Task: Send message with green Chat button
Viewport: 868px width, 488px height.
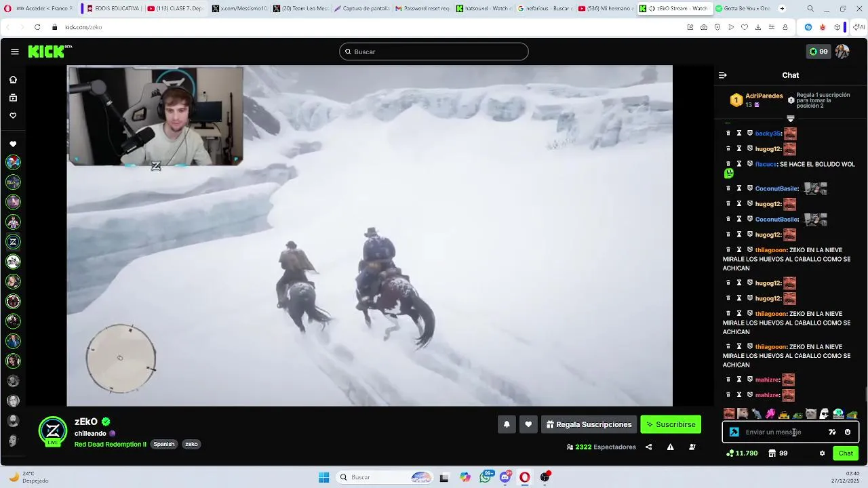Action: tap(846, 453)
